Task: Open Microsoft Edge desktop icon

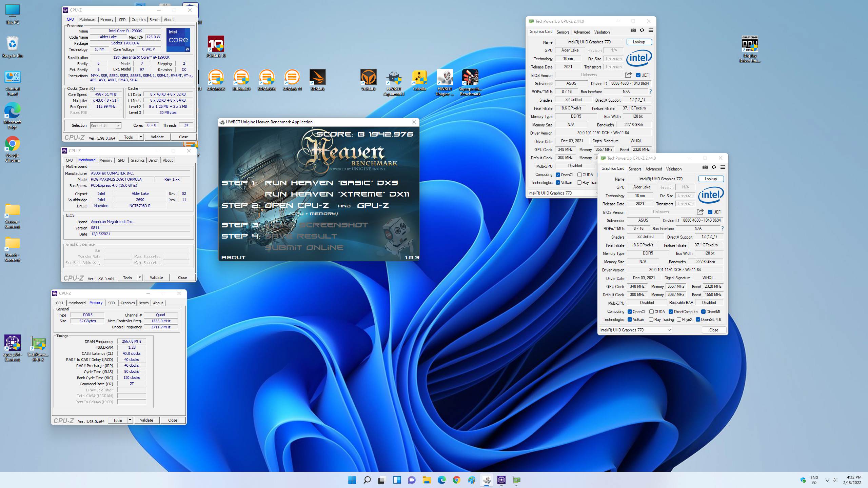Action: [12, 116]
